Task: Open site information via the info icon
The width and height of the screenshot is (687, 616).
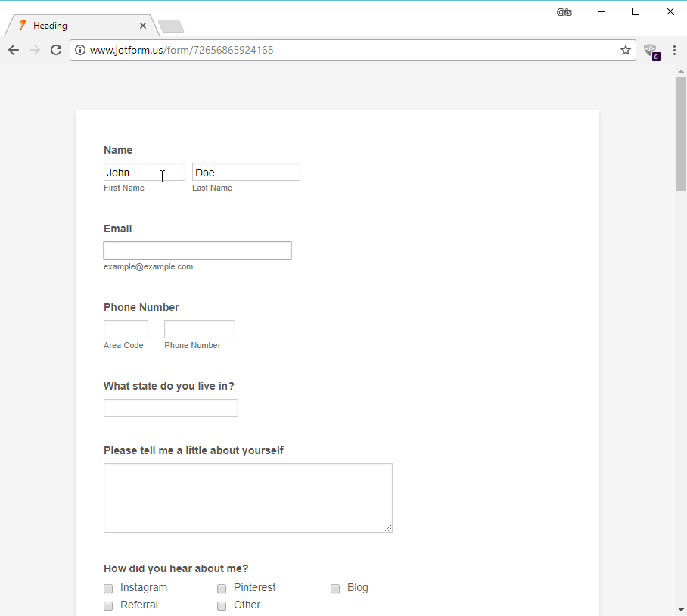Action: pyautogui.click(x=80, y=50)
